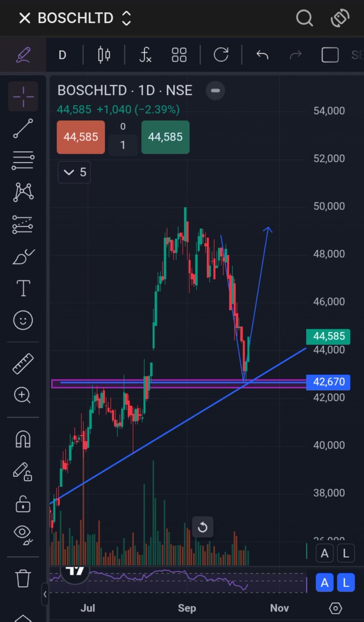Change the D timeframe interval
The image size is (364, 622).
(62, 55)
